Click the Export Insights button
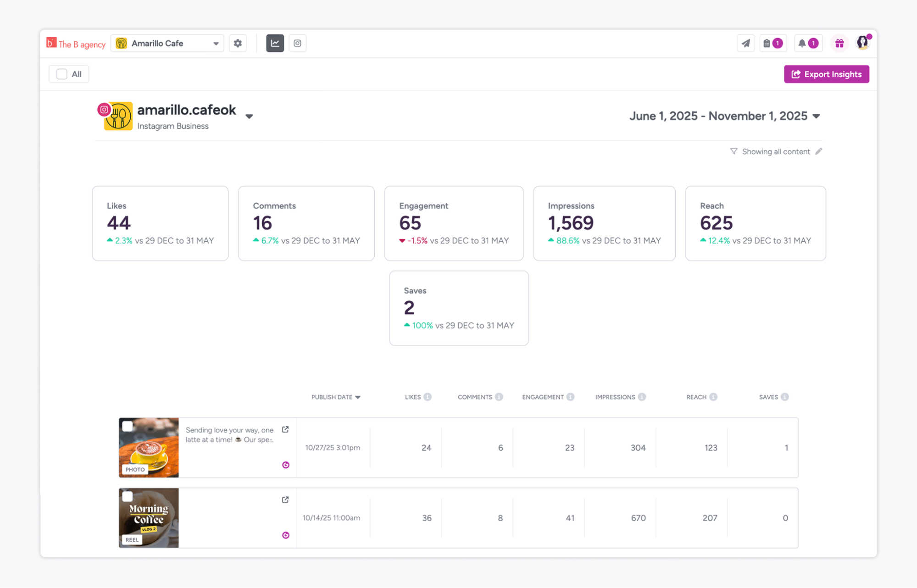The width and height of the screenshot is (917, 588). click(826, 74)
